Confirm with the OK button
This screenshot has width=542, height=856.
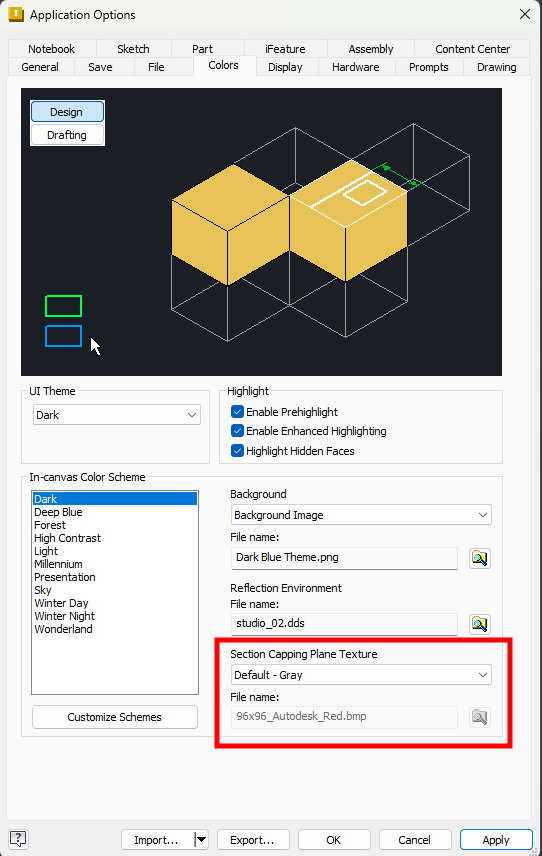pyautogui.click(x=334, y=840)
